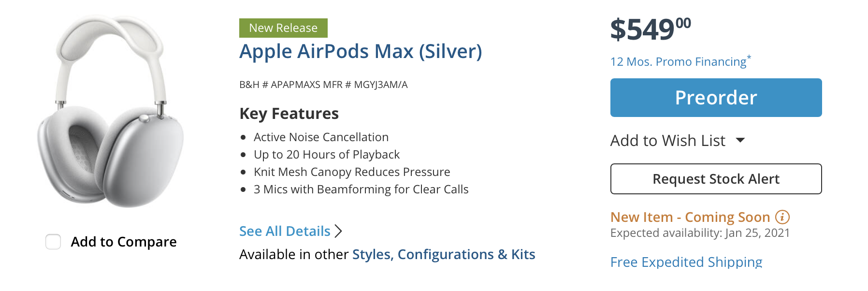This screenshot has width=868, height=291.
Task: Click the $549.00 price
Action: coord(651,29)
